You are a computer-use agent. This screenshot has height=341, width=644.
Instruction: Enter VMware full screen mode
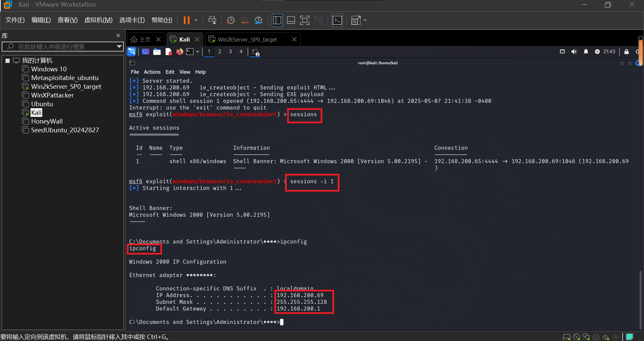click(305, 20)
